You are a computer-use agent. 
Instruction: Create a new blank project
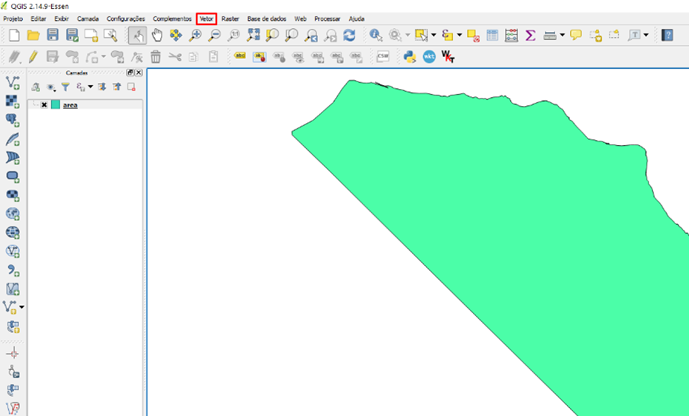(x=14, y=35)
